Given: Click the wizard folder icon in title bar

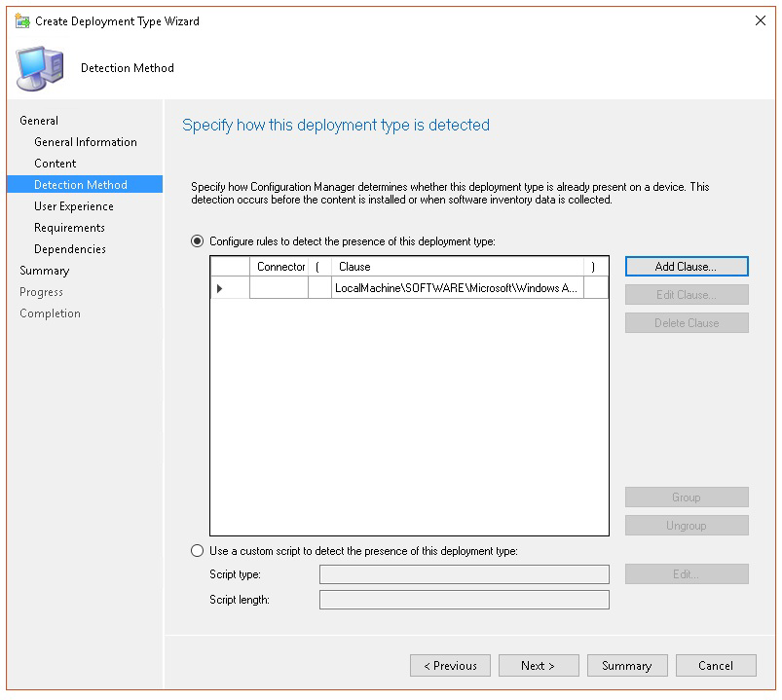Looking at the screenshot, I should coord(22,20).
